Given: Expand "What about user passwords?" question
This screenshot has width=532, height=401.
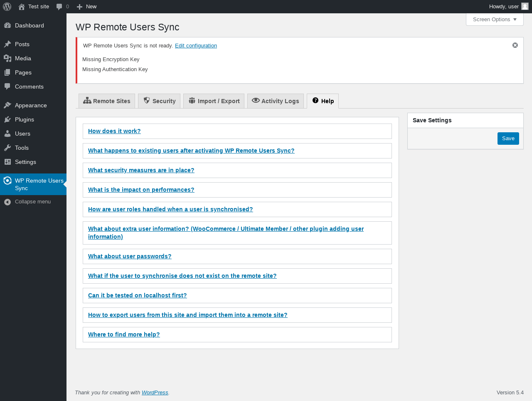Looking at the screenshot, I should pos(130,256).
